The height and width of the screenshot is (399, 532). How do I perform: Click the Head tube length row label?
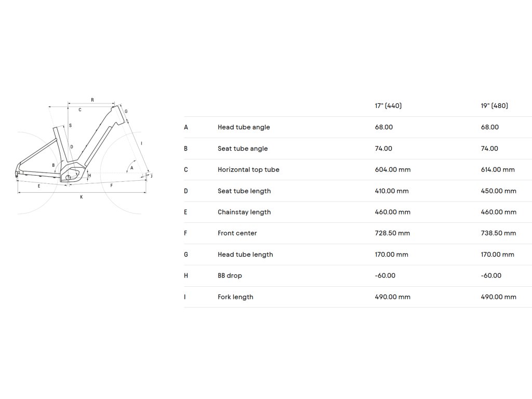tap(245, 255)
